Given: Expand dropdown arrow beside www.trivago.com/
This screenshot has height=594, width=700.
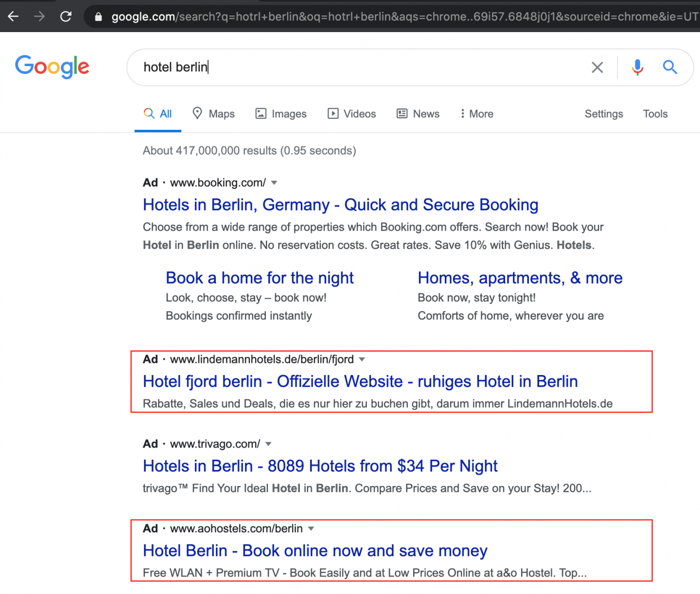Looking at the screenshot, I should pos(268,444).
